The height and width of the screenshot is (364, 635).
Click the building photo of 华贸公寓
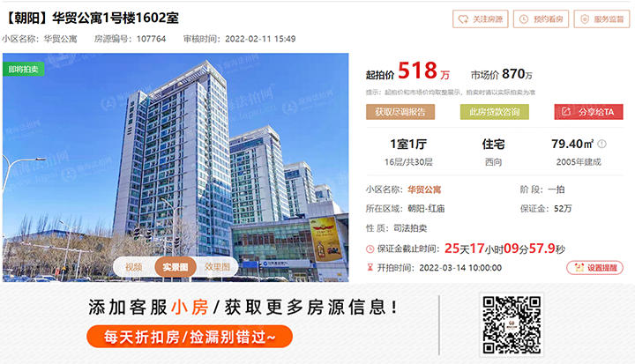tap(176, 167)
